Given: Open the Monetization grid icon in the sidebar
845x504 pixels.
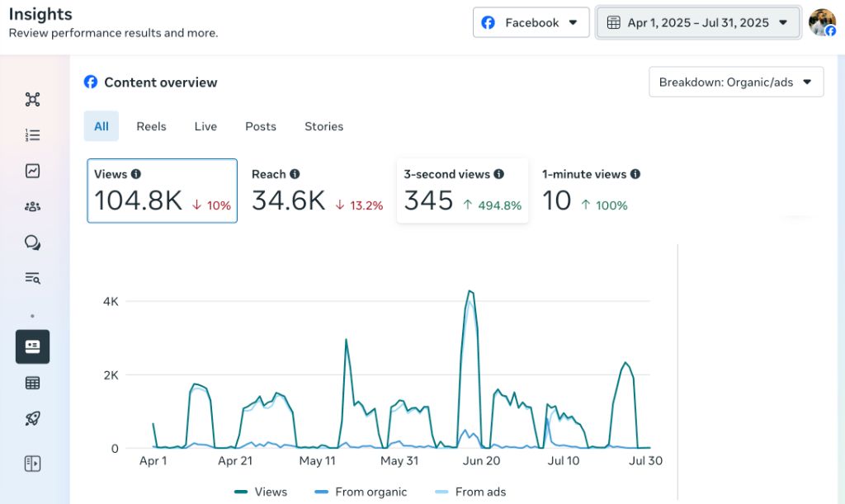Looking at the screenshot, I should pos(31,382).
